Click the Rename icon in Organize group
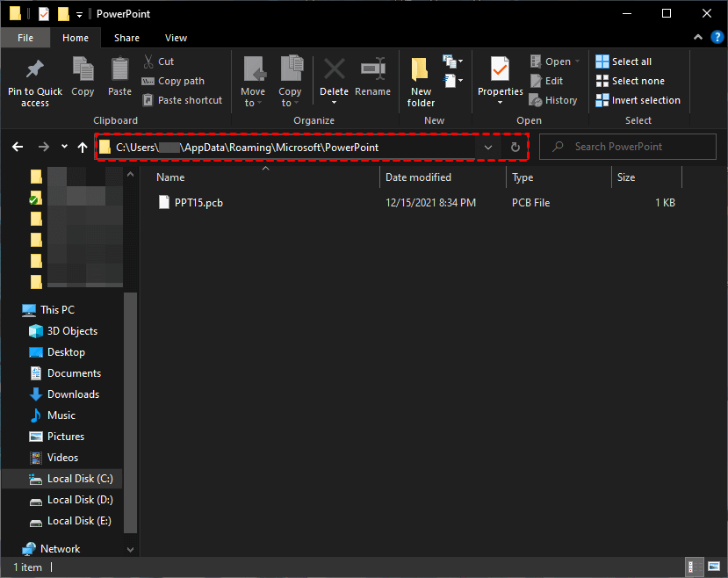The image size is (728, 578). pos(373,70)
